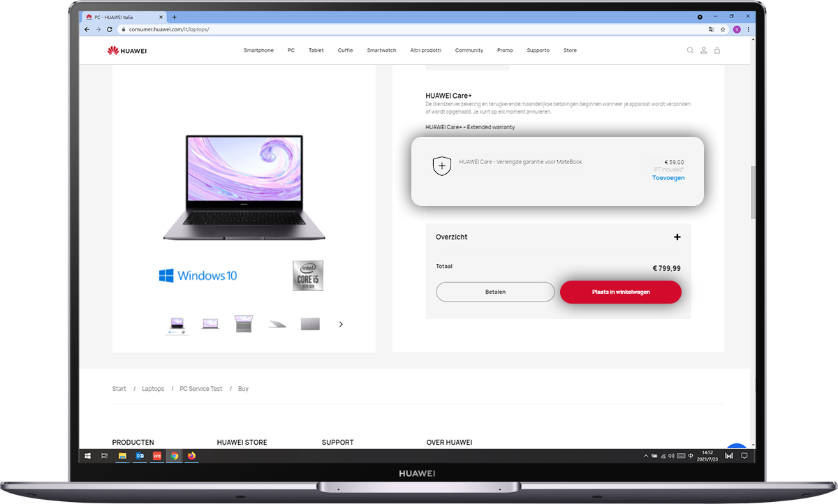
Task: Select the keyboard top-view thumbnail
Action: click(x=244, y=324)
